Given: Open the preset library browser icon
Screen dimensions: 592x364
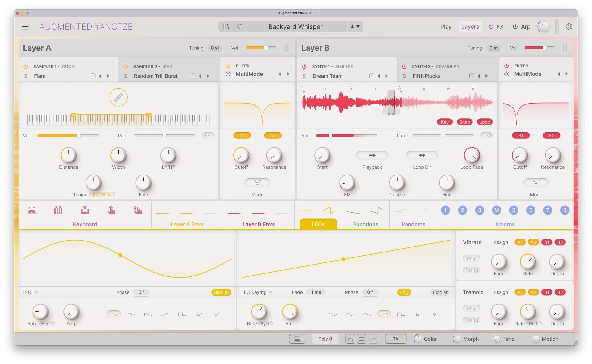Looking at the screenshot, I should click(226, 27).
